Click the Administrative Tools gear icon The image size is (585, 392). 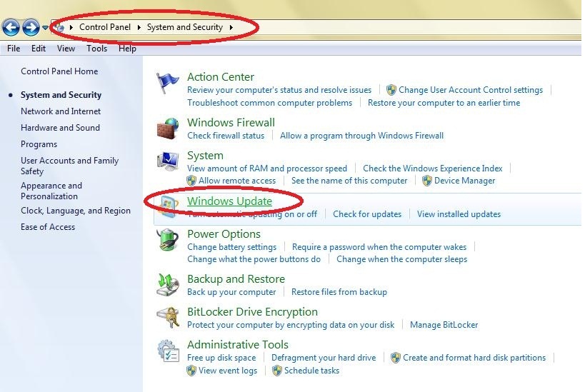(168, 351)
